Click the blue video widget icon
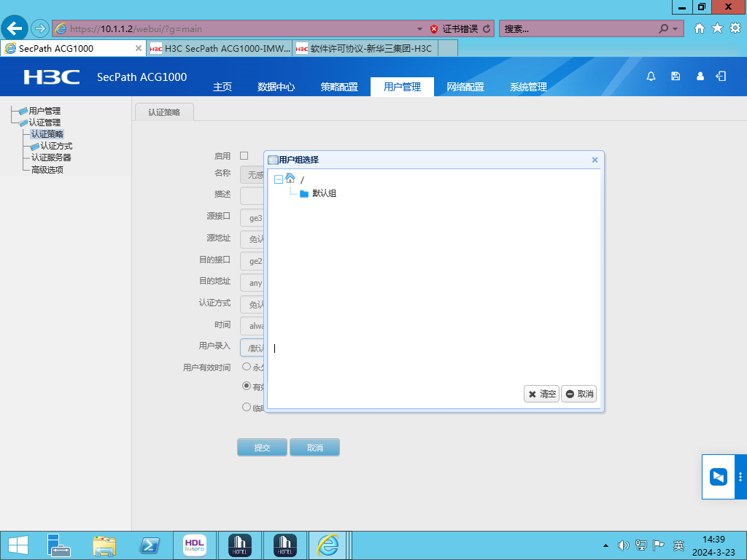 (718, 477)
